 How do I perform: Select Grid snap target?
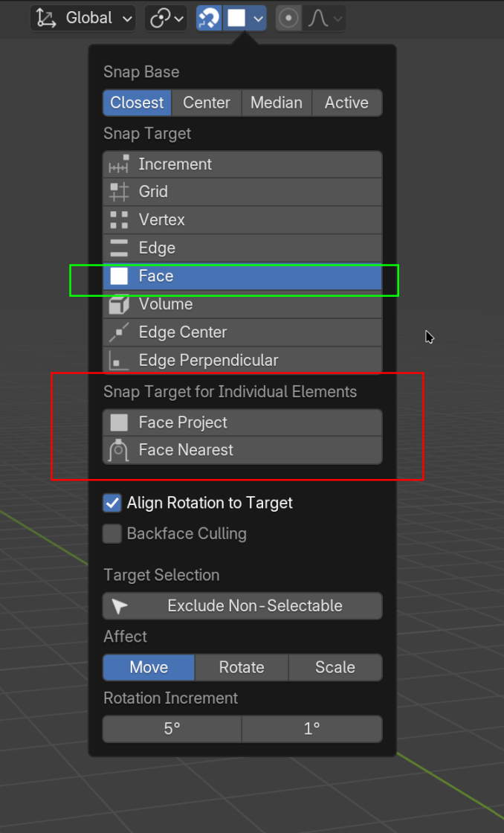[242, 192]
